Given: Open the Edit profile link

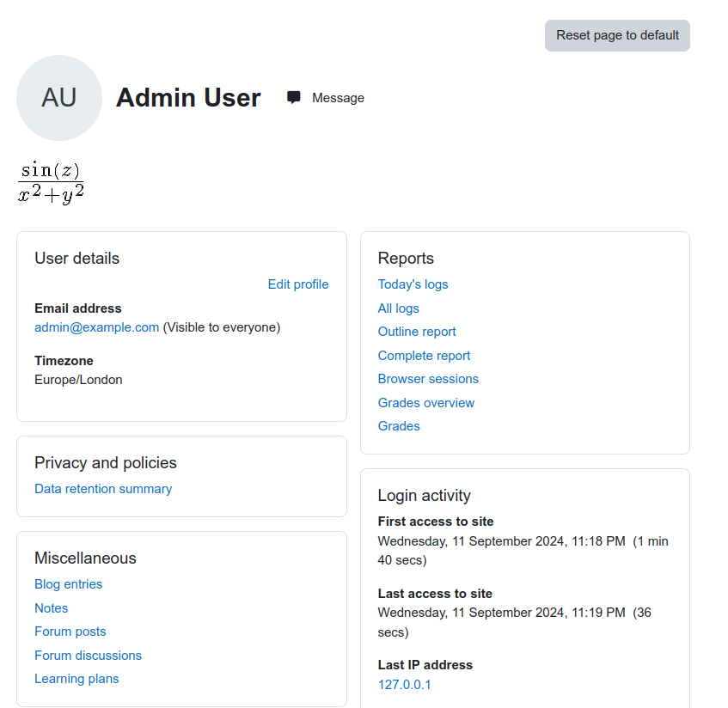Looking at the screenshot, I should point(298,284).
